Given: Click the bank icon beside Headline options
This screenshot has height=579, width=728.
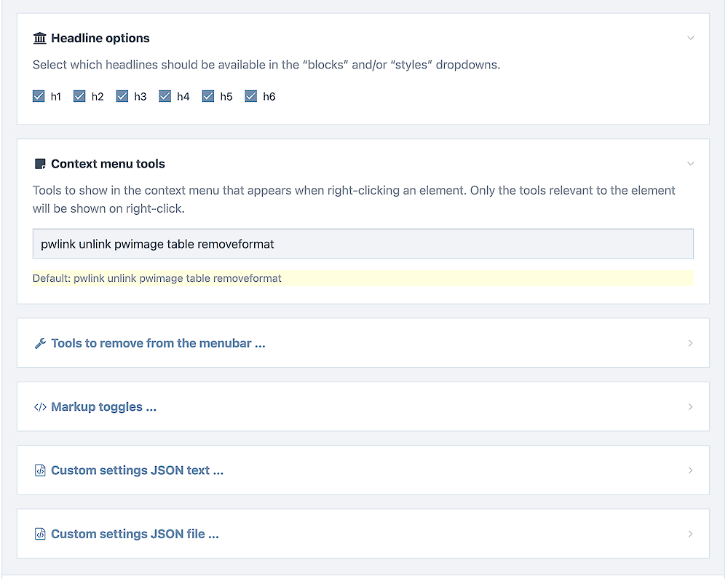Looking at the screenshot, I should 40,38.
